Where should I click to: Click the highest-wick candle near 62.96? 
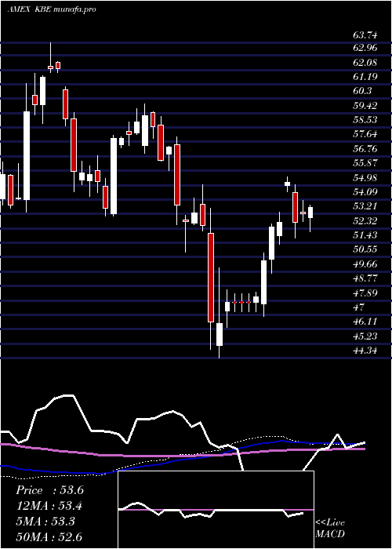point(50,57)
